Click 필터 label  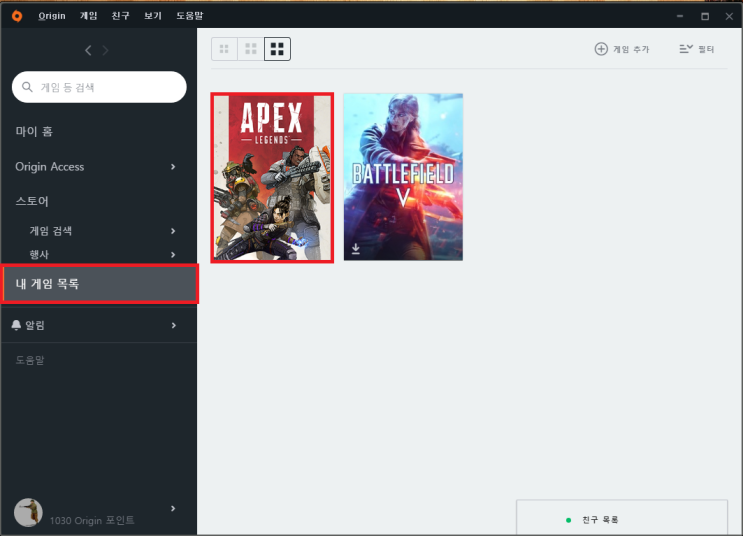pyautogui.click(x=706, y=49)
